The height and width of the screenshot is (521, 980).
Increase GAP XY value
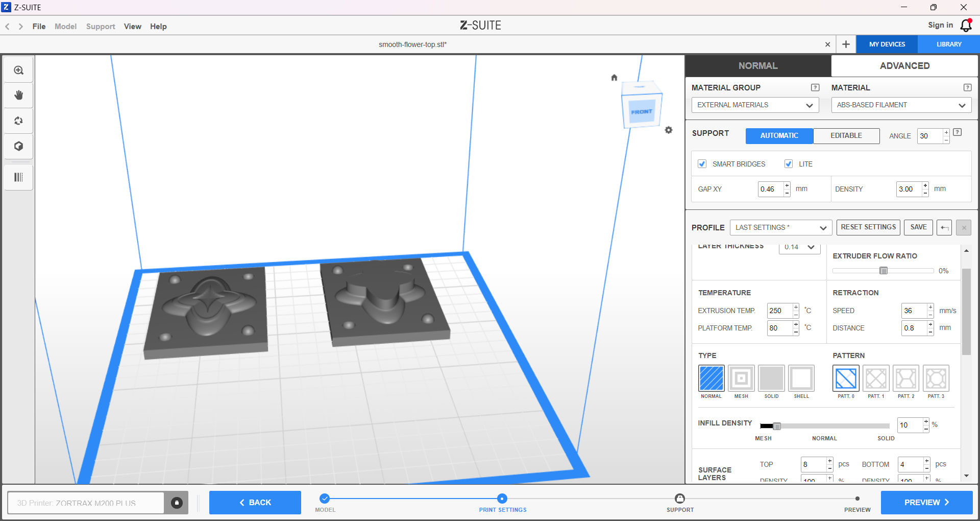coord(787,185)
